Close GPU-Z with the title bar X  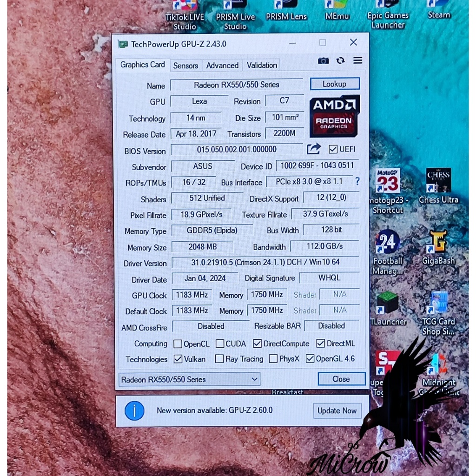coord(353,42)
